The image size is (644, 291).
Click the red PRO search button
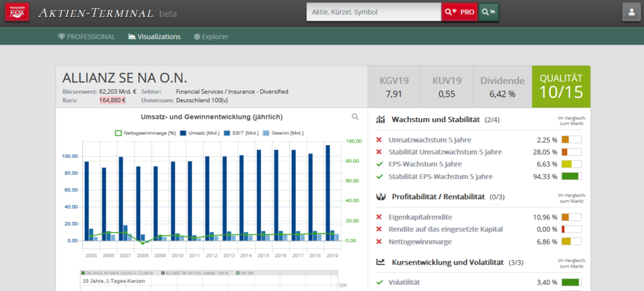tap(460, 13)
